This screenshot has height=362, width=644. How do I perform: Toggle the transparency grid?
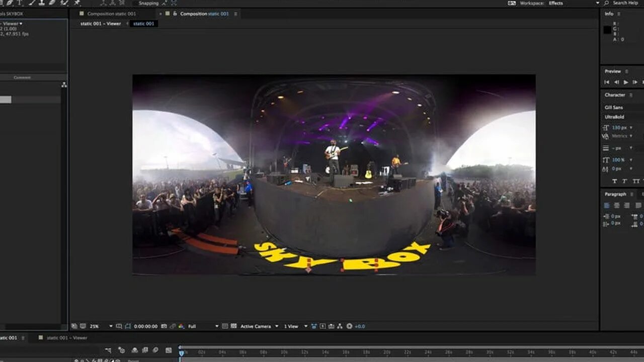tap(234, 326)
